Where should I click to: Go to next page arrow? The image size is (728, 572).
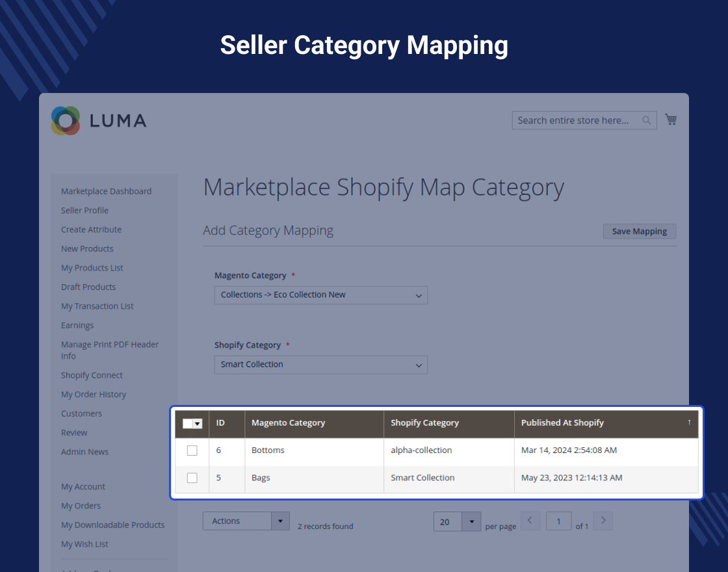pyautogui.click(x=603, y=521)
